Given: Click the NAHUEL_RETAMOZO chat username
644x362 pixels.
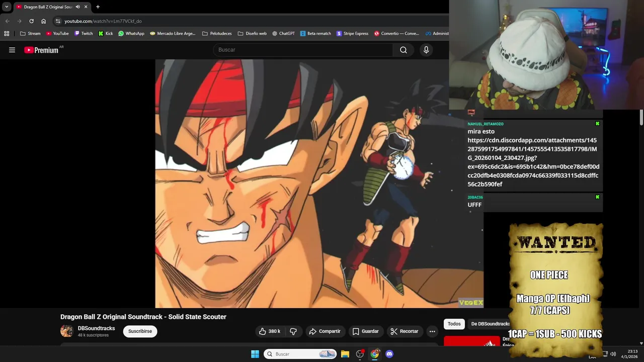Looking at the screenshot, I should [x=486, y=124].
